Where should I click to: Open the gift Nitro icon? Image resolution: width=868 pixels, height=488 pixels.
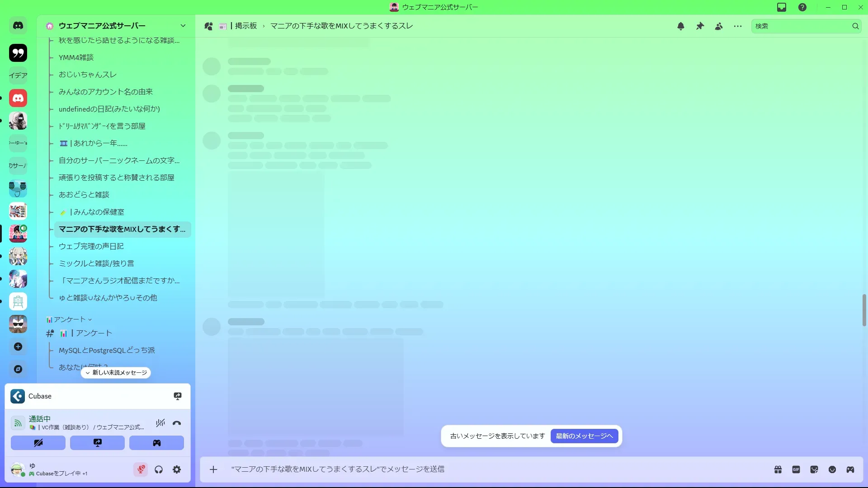pyautogui.click(x=778, y=469)
